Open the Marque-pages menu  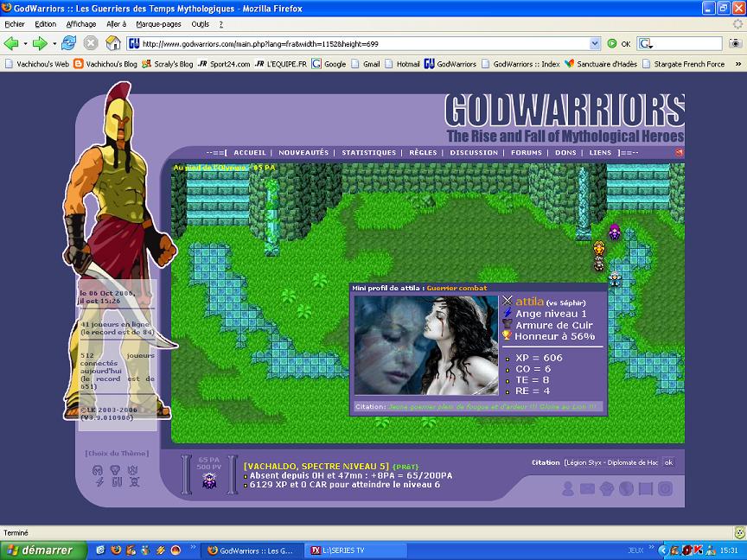coord(158,24)
